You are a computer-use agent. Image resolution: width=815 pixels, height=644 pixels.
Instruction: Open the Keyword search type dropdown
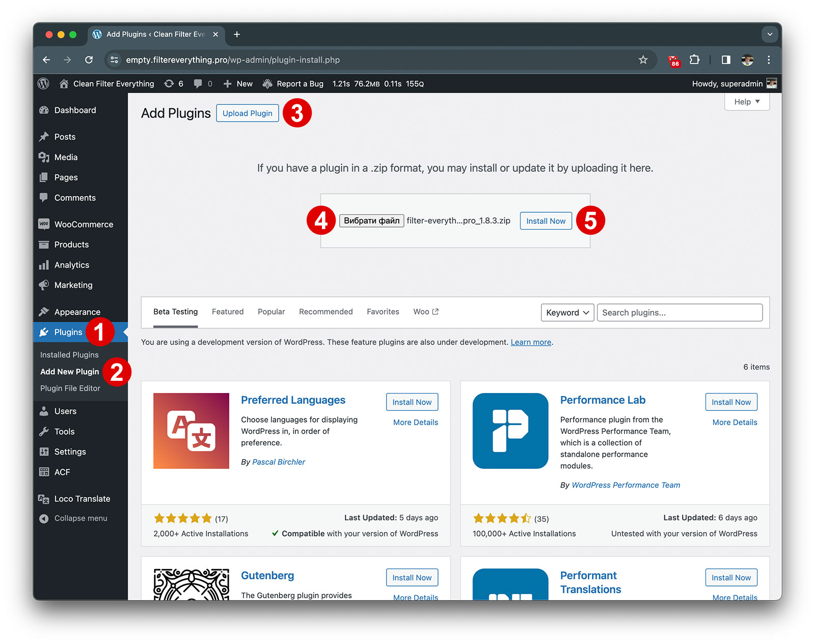567,313
